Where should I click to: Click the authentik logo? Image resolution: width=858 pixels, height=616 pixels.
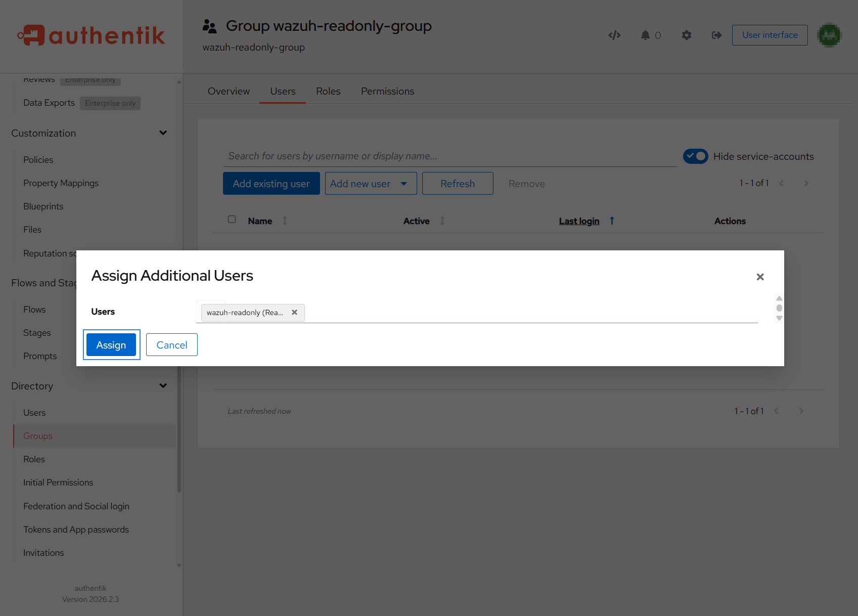[x=91, y=35]
